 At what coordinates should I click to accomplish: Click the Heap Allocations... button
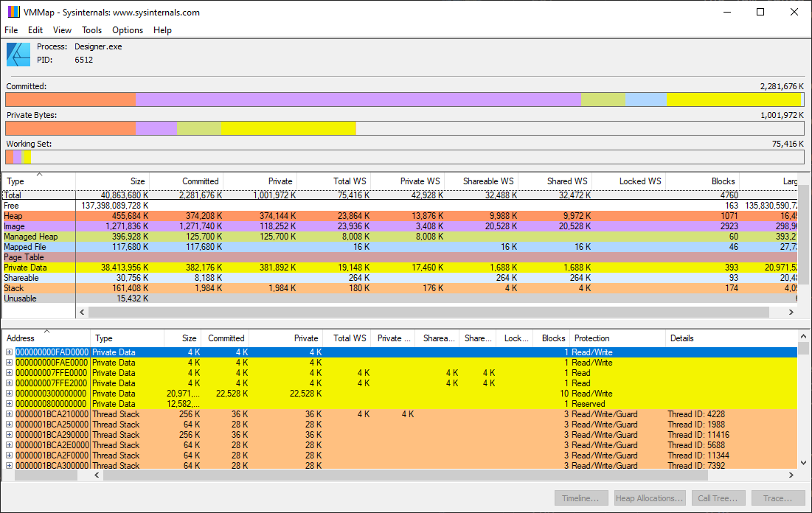pos(650,498)
